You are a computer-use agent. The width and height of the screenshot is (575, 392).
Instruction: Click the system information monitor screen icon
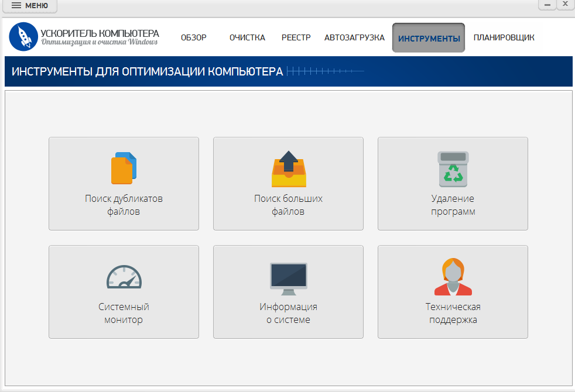289,279
